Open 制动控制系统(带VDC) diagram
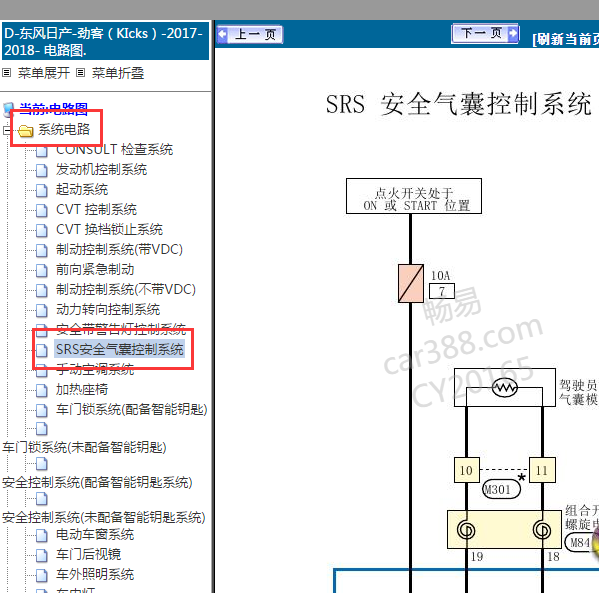599x593 pixels. (x=119, y=250)
